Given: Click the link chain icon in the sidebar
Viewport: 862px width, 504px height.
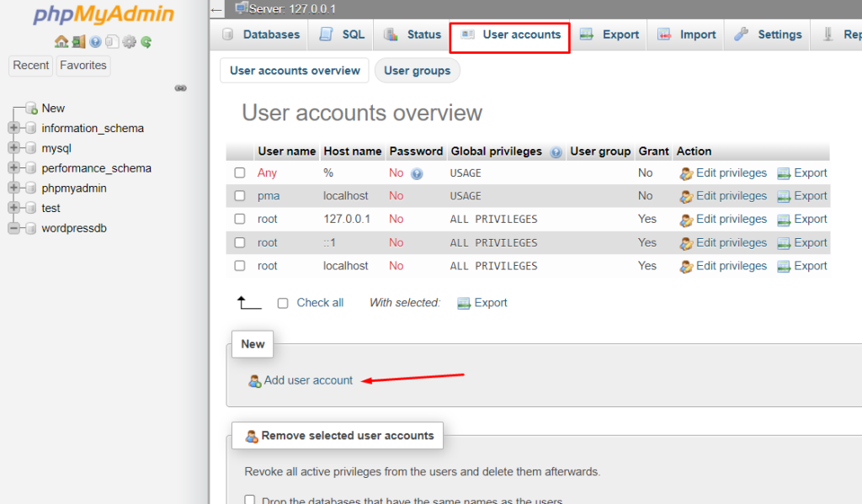Looking at the screenshot, I should (180, 88).
